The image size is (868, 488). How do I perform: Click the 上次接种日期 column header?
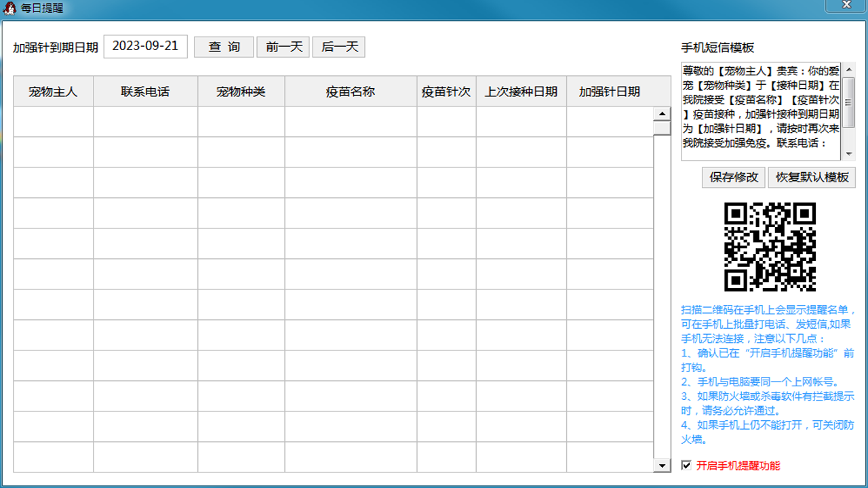pyautogui.click(x=521, y=91)
